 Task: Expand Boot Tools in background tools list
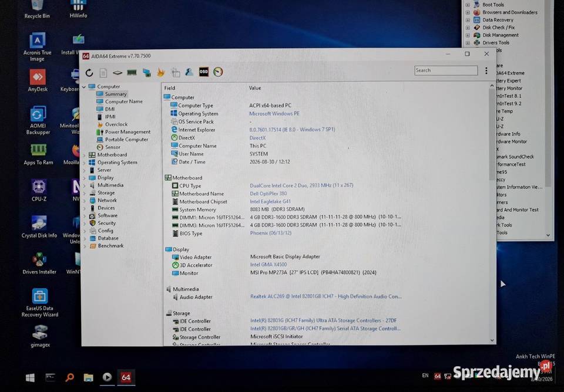[x=468, y=5]
